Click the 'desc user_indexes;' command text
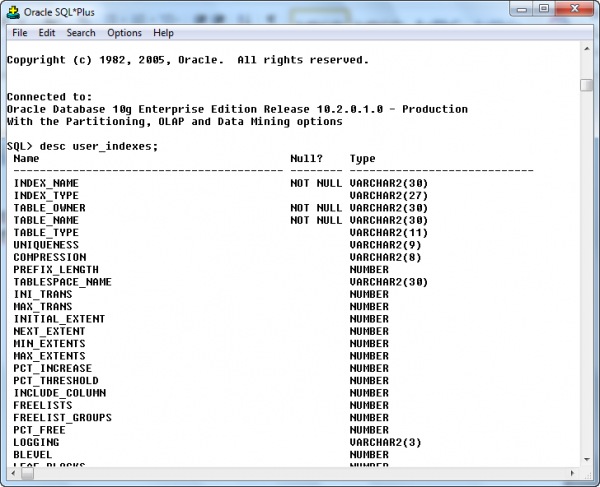Screen dimensions: 600x487 [x=99, y=147]
